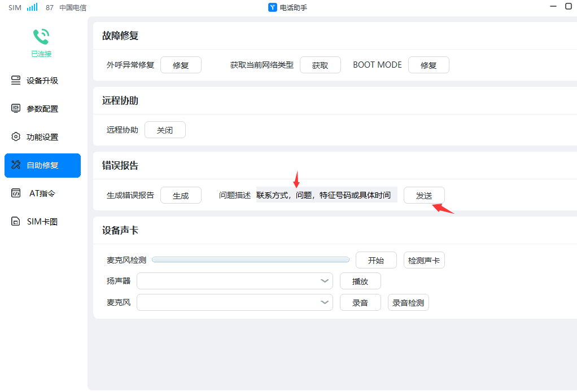Image resolution: width=577 pixels, height=392 pixels.
Task: Click 修复 button next to BOOT MODE
Action: [429, 65]
